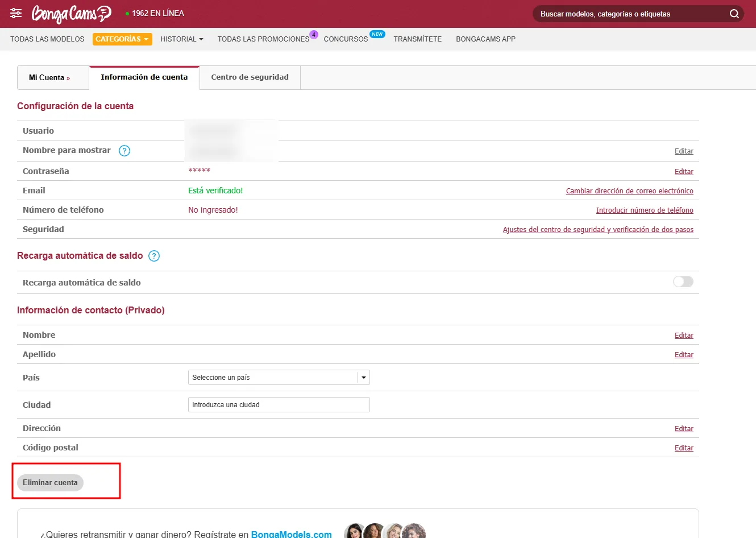Click the Configuración de la cuenta heading
Viewport: 756px width, 538px height.
click(76, 106)
